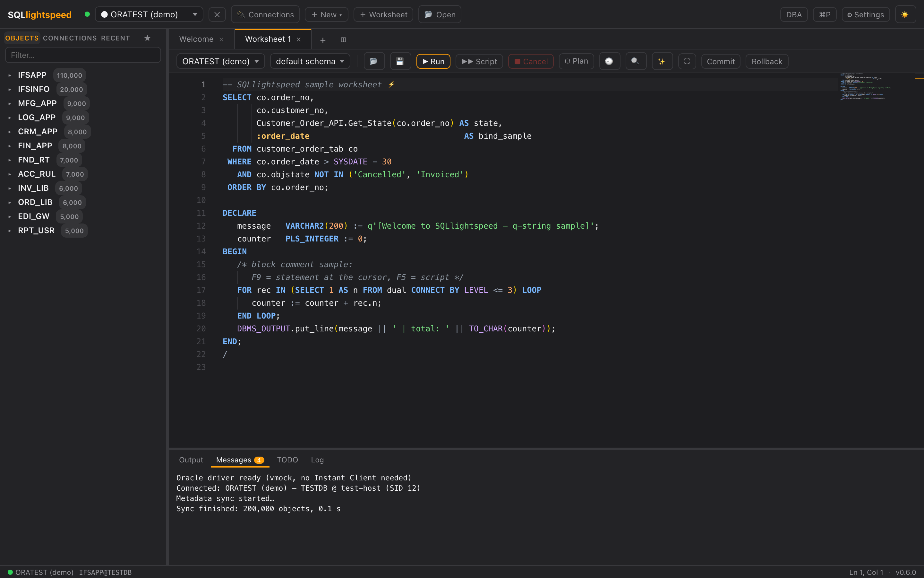924x578 pixels.
Task: Open the top-bar ORATEST (demo) connection dropdown
Action: pos(149,14)
